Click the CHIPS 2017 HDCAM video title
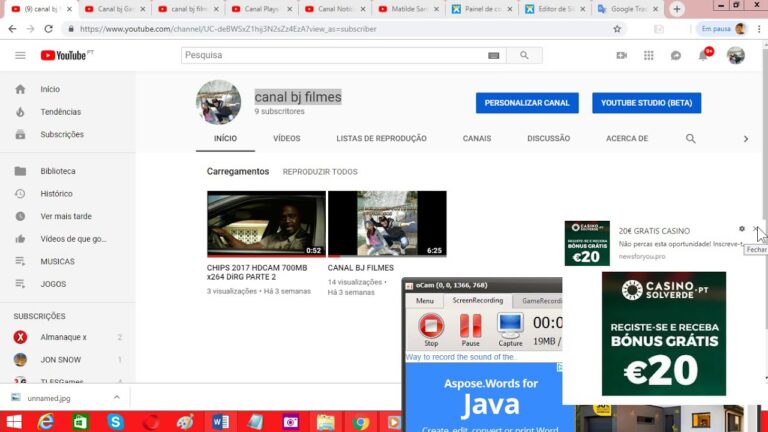The width and height of the screenshot is (768, 432). point(257,272)
